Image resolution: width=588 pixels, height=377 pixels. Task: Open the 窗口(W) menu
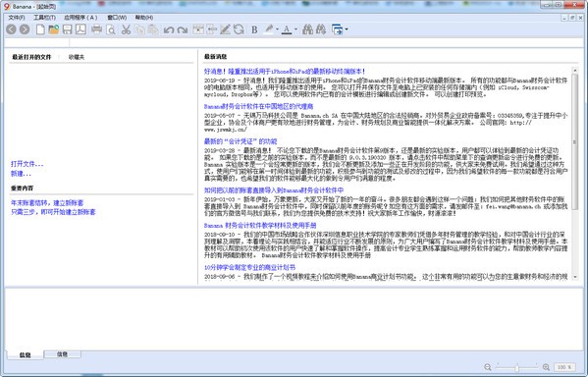coord(117,18)
